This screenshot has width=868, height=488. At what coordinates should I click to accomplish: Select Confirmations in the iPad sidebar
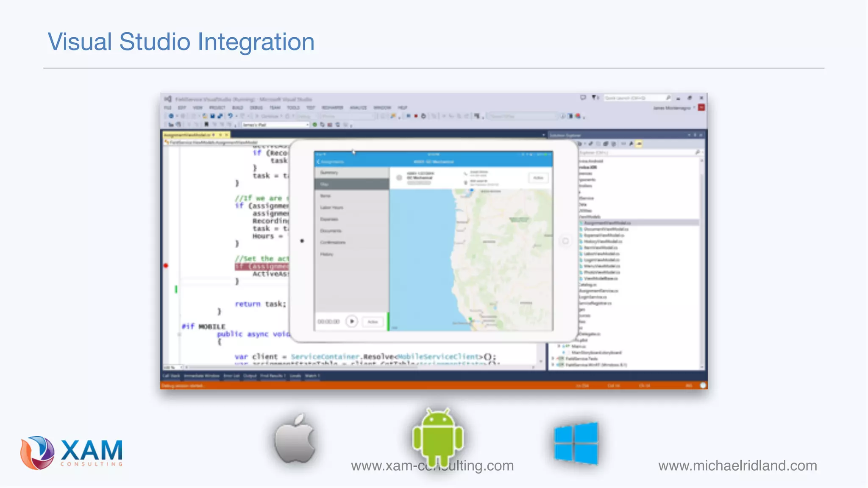[352, 242]
